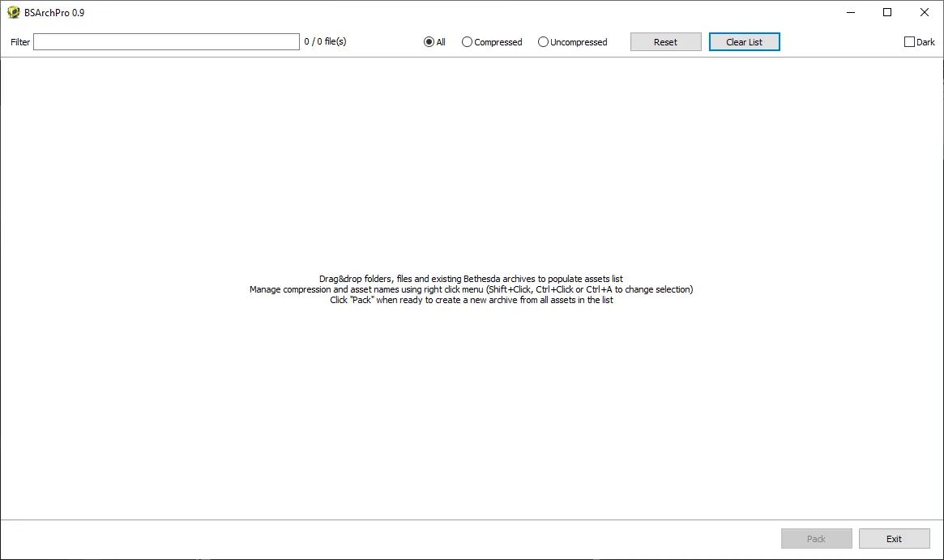Maximize the BSArchPro window
The width and height of the screenshot is (944, 560).
pyautogui.click(x=887, y=12)
